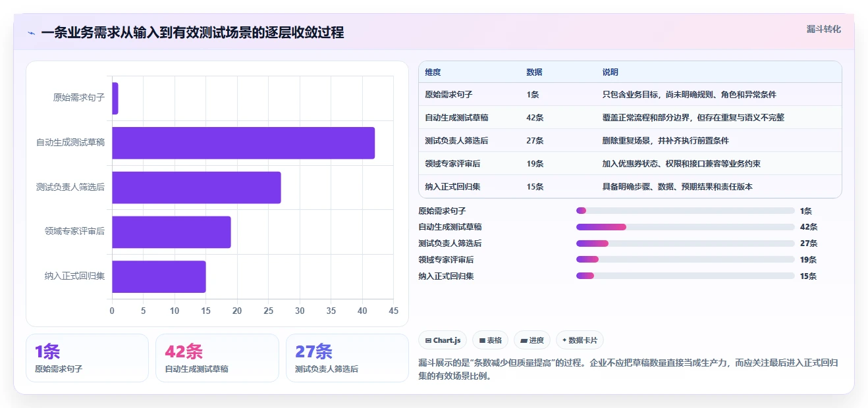
Task: Click the 19条 value in table
Action: 535,164
